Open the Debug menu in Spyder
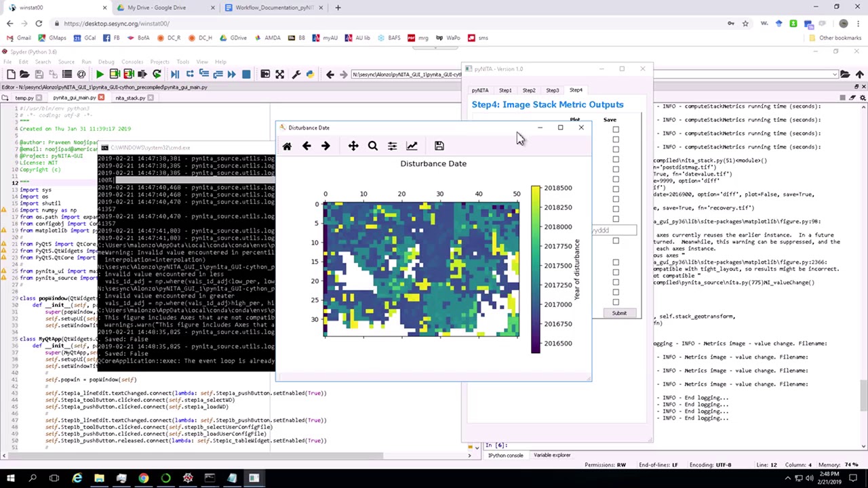The height and width of the screenshot is (488, 868). click(x=107, y=62)
